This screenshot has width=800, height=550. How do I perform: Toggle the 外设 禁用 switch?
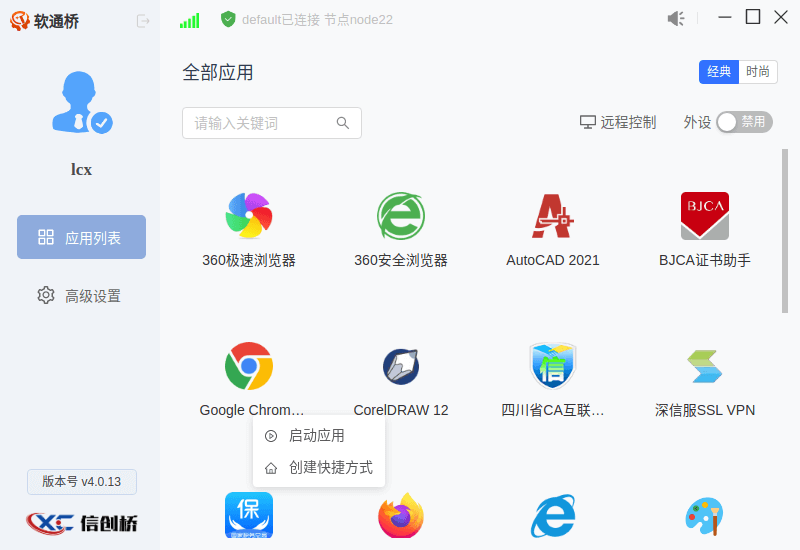(744, 122)
